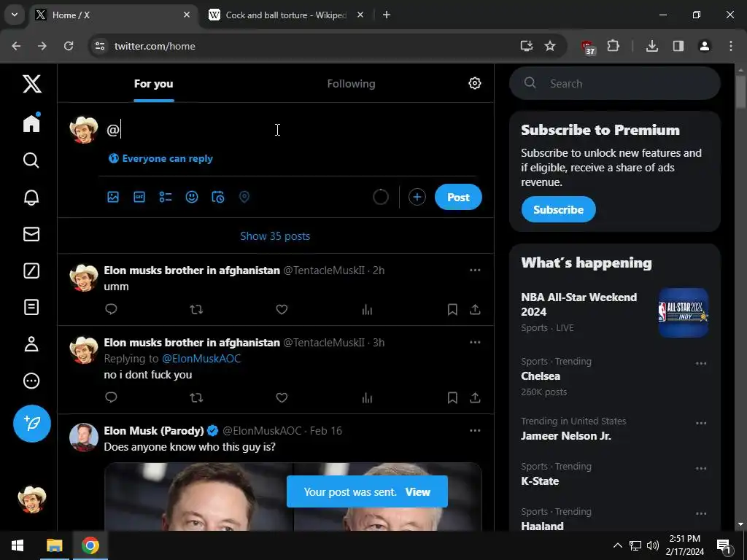Open more menu for Chelsea trend
This screenshot has height=560, width=747.
point(701,363)
